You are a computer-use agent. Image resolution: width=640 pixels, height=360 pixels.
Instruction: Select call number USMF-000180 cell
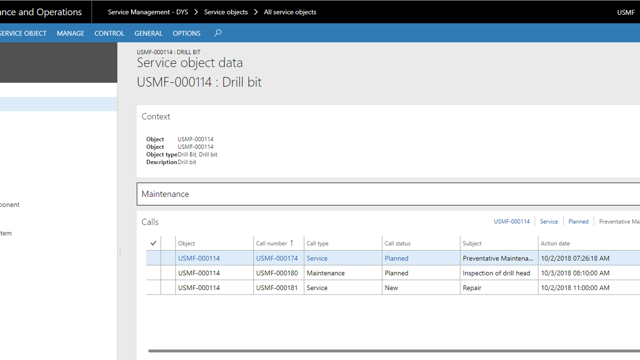coord(277,273)
